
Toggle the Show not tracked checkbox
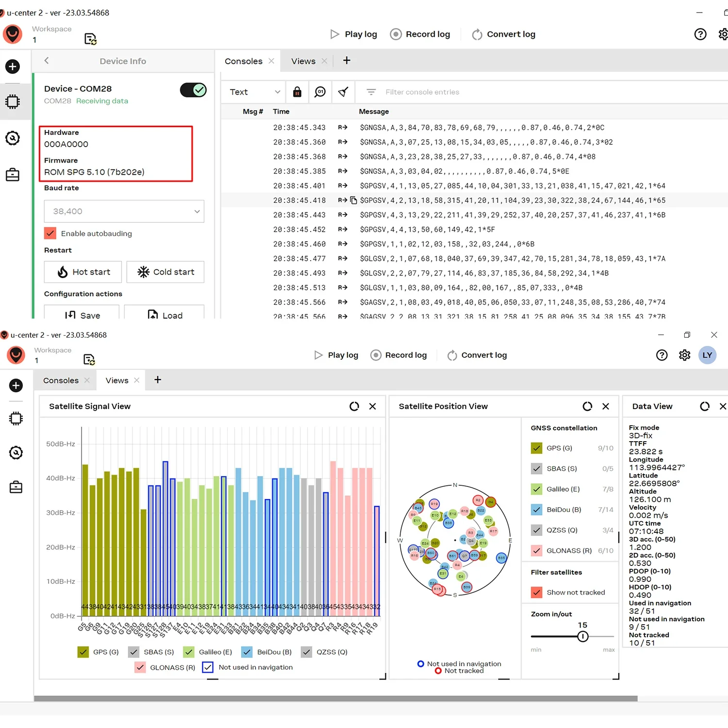[x=536, y=593]
